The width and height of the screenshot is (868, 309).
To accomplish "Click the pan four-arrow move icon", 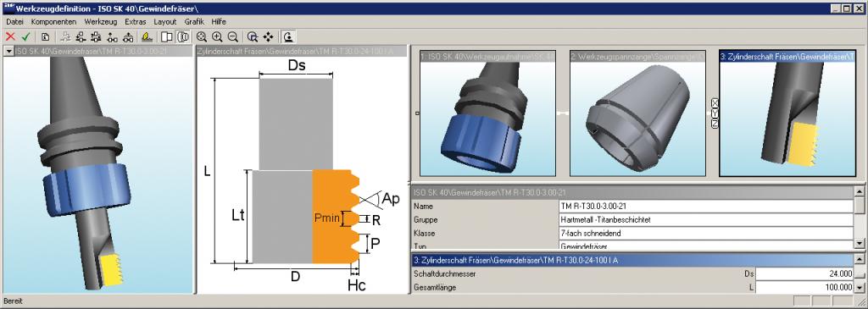I will (x=269, y=36).
